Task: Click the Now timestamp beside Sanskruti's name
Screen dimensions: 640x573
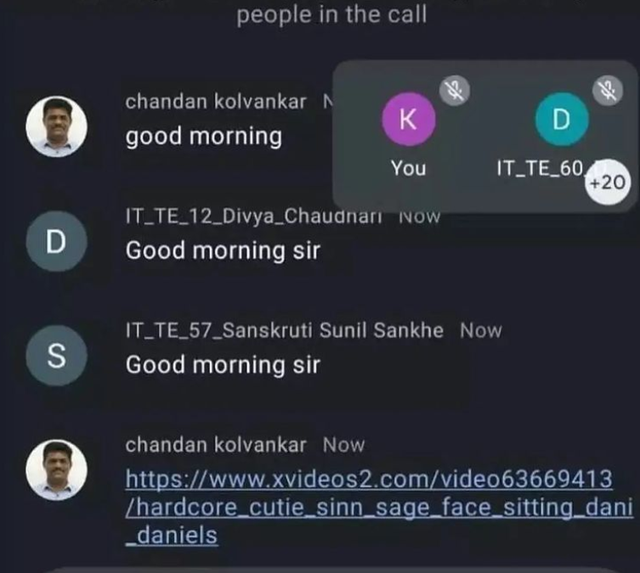Action: click(x=481, y=331)
